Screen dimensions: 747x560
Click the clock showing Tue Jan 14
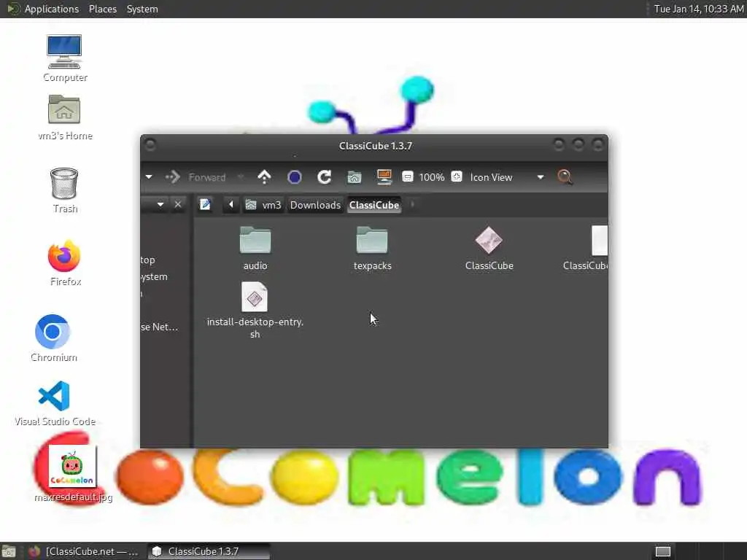698,9
